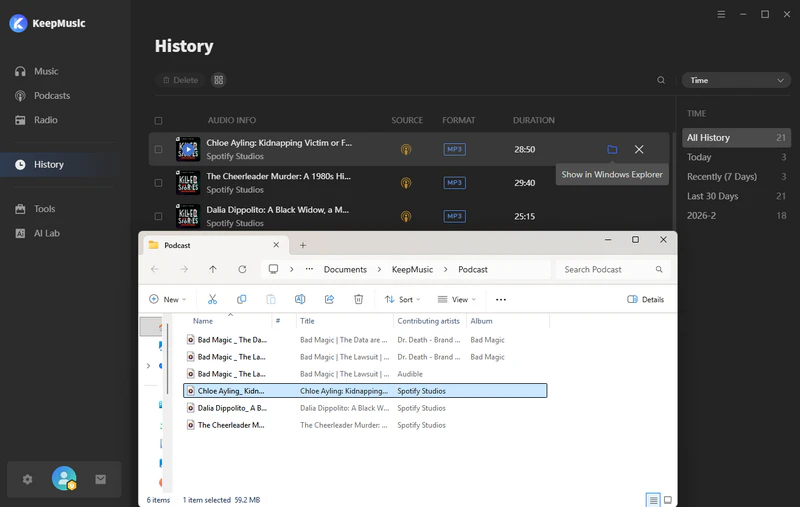Click the grid view icon beside Delete
Image resolution: width=800 pixels, height=507 pixels.
click(x=219, y=80)
